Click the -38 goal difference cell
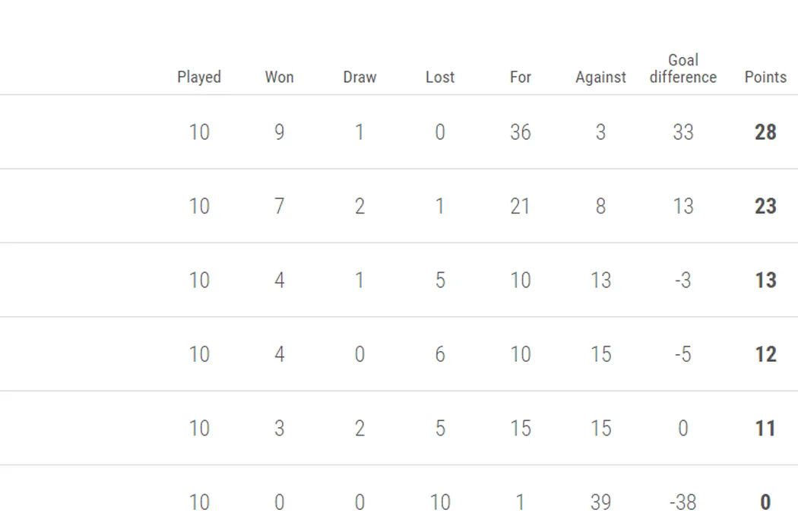 point(682,502)
